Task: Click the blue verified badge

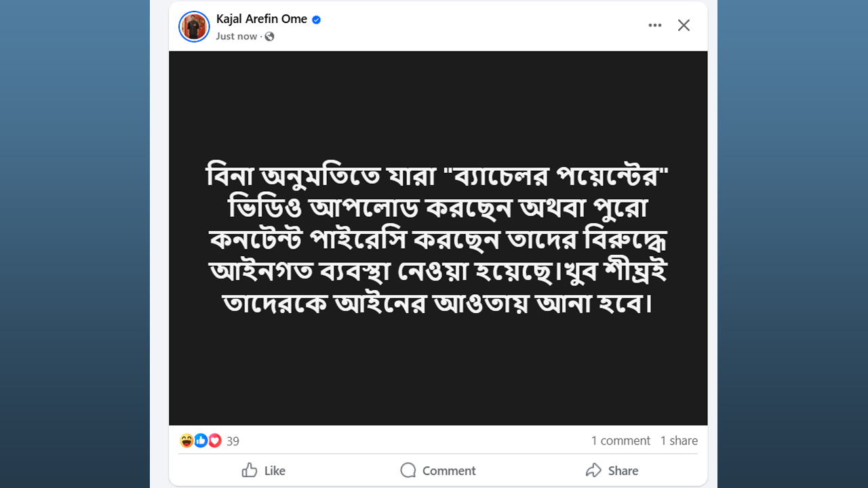Action: [316, 20]
